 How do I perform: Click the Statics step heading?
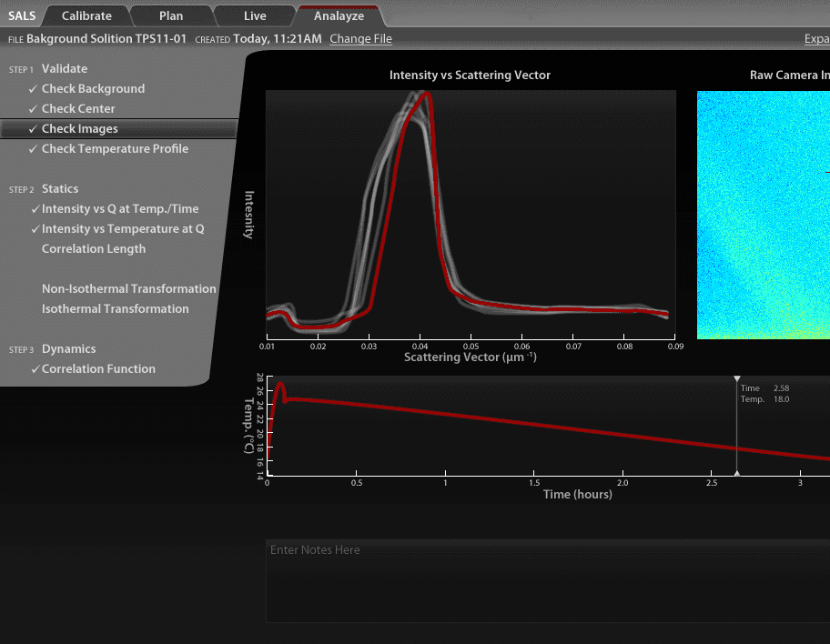[x=60, y=189]
